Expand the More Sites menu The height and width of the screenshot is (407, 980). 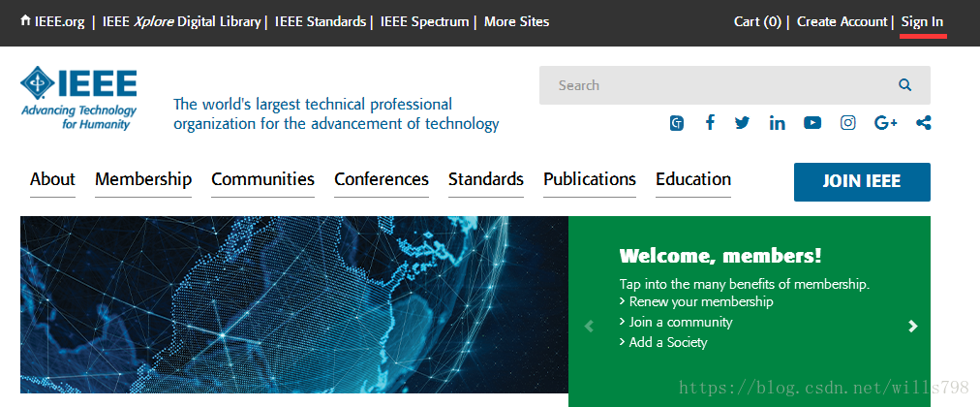(x=516, y=22)
